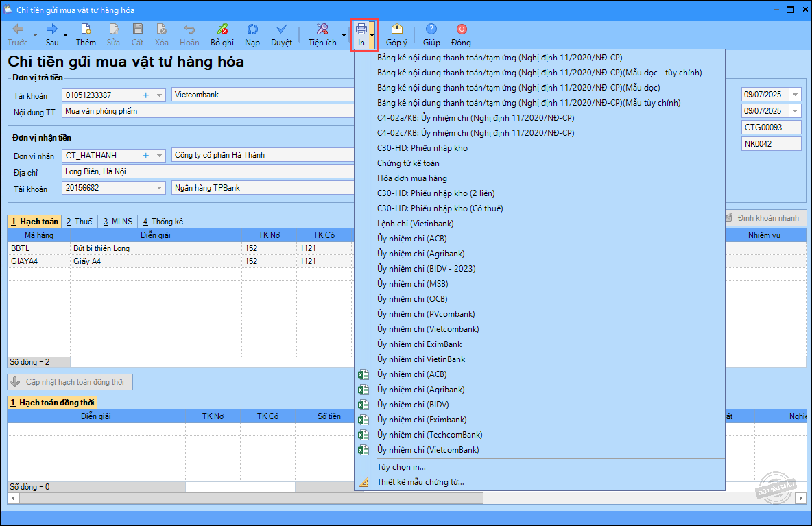Switch to the 1. Hạch toán tab
The image size is (812, 526).
(x=34, y=222)
